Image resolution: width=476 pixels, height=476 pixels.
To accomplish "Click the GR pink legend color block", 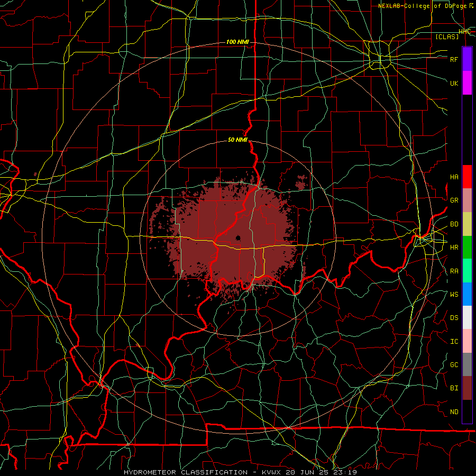I will click(467, 200).
